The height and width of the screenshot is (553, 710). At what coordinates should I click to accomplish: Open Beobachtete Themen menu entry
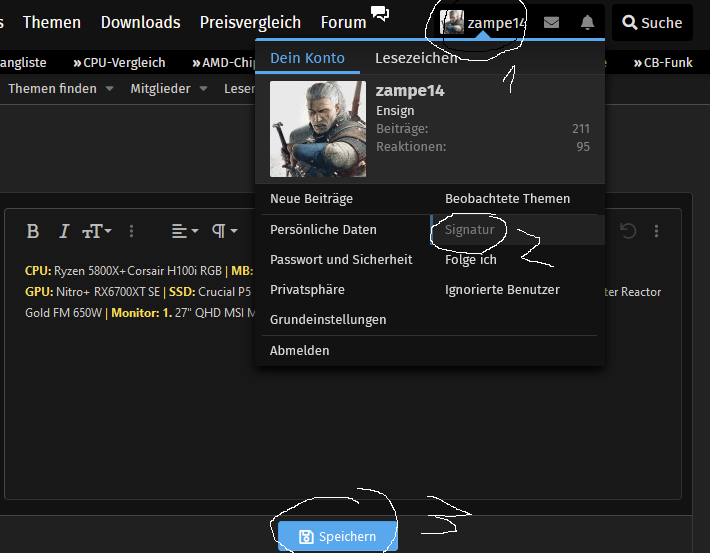click(507, 198)
